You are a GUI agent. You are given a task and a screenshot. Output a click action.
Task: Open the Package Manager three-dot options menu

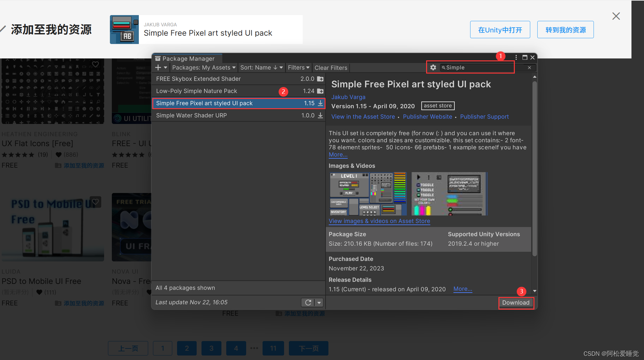pyautogui.click(x=516, y=57)
